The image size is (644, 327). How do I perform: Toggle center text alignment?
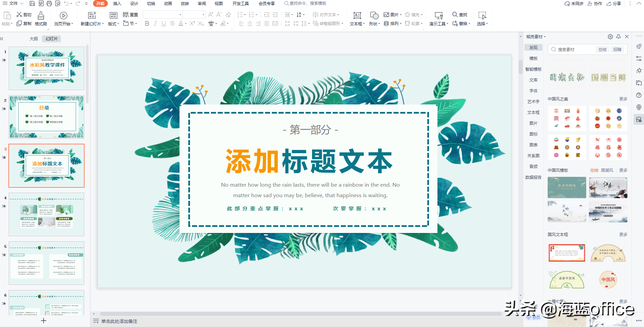point(250,23)
